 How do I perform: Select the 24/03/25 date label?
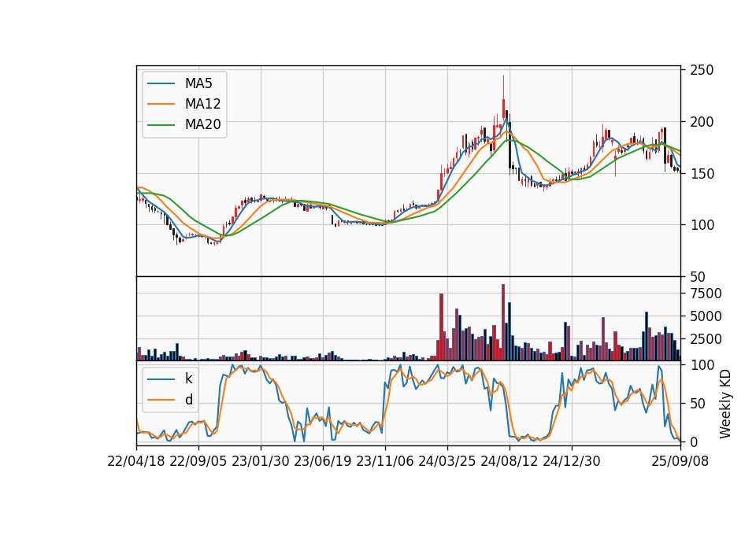(x=447, y=461)
